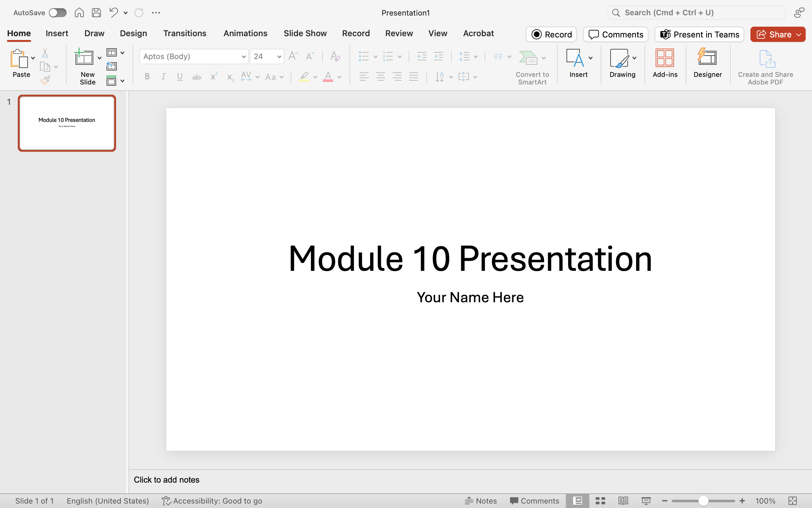Click the text highlight color swatch
Image resolution: width=812 pixels, height=508 pixels.
304,77
